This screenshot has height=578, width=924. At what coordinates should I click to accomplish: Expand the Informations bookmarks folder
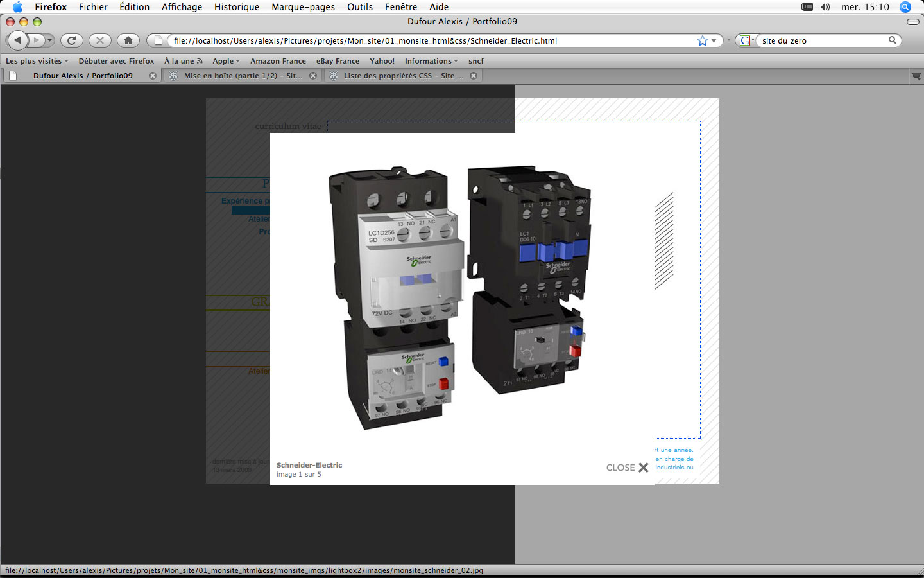(x=431, y=61)
